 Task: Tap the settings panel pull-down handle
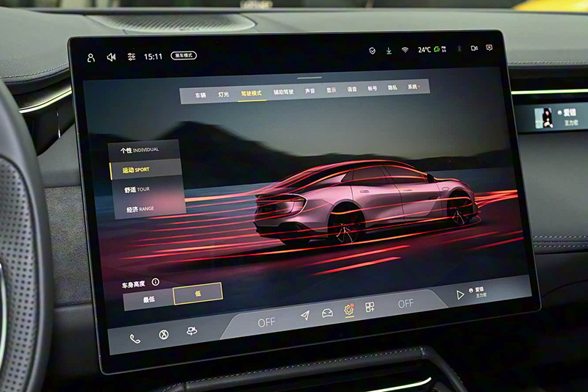point(309,78)
